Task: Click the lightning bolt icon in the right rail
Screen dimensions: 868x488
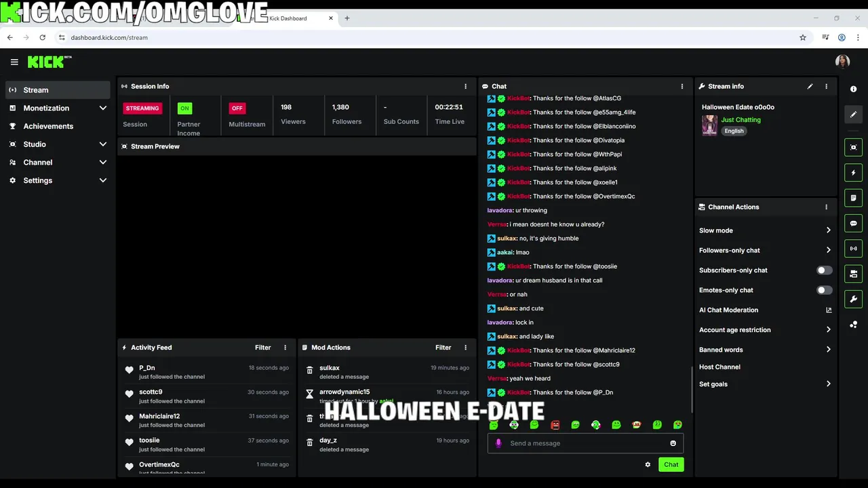Action: (x=853, y=173)
